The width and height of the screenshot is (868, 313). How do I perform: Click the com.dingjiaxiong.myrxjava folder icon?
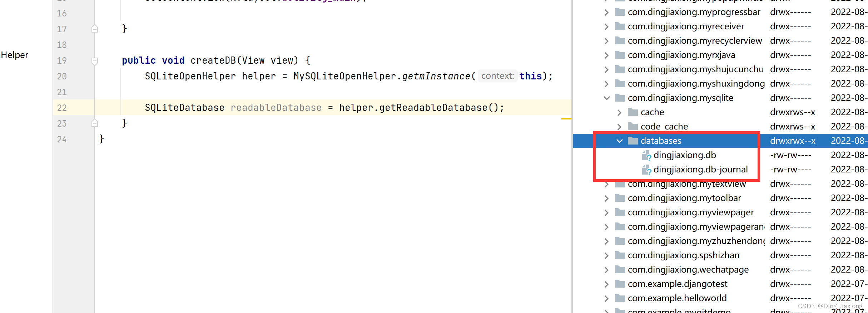click(620, 55)
